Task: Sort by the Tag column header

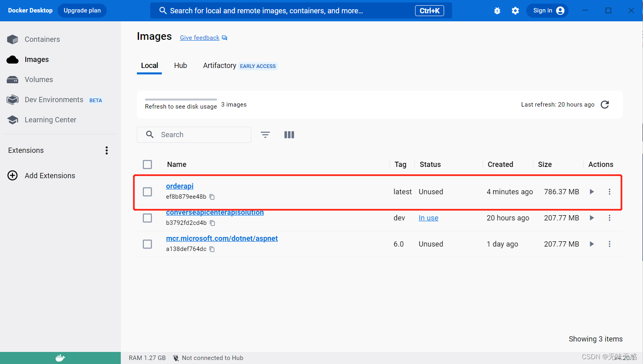Action: [x=400, y=165]
